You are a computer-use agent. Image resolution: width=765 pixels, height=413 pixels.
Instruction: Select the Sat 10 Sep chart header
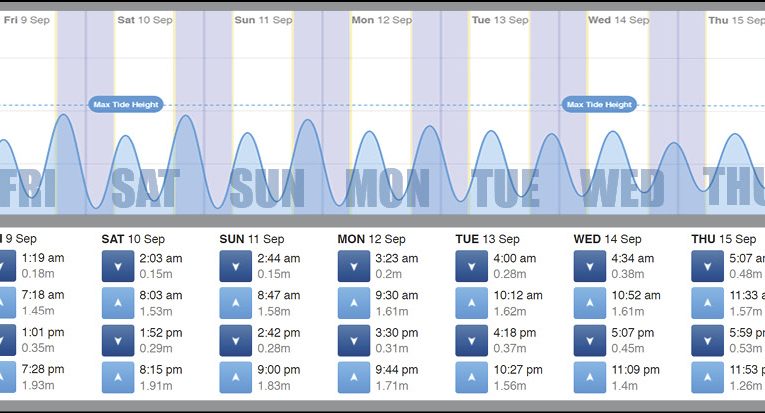pyautogui.click(x=146, y=20)
